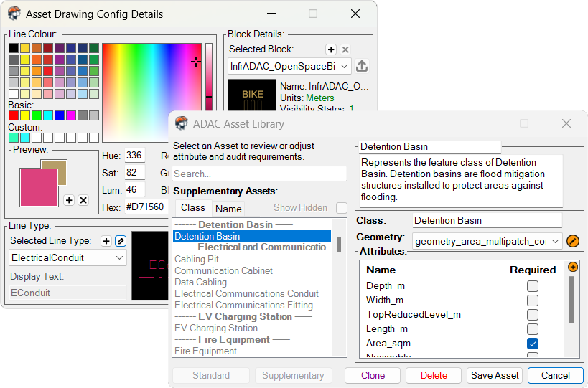Add an attribute with the orange plus icon
The height and width of the screenshot is (388, 588).
[x=572, y=267]
